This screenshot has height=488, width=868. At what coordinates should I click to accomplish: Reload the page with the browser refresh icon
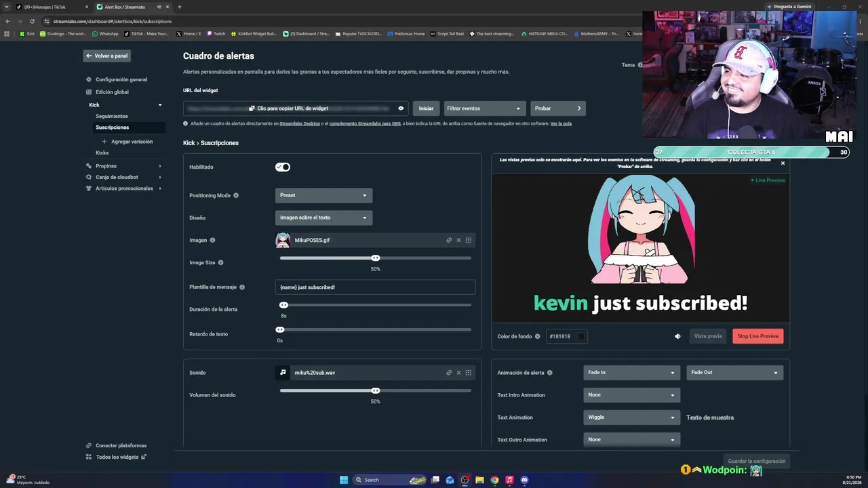(32, 21)
